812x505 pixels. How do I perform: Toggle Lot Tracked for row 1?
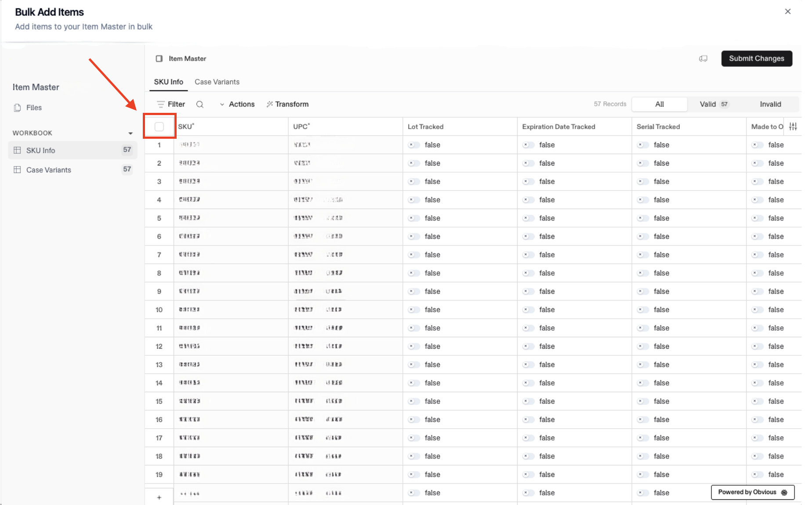pos(414,145)
